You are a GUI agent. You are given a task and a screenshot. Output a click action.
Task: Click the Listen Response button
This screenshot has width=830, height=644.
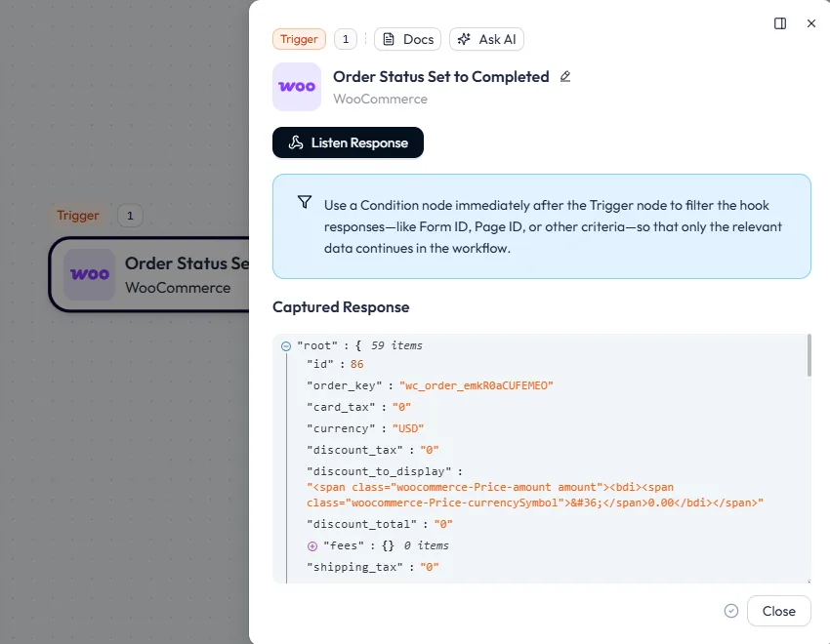(348, 142)
